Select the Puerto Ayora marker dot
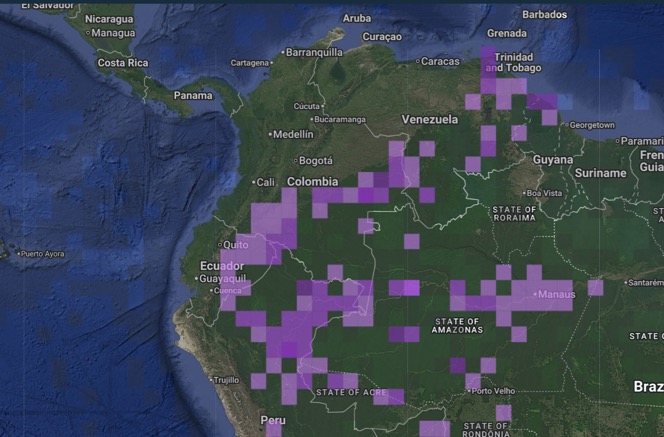 click(18, 254)
